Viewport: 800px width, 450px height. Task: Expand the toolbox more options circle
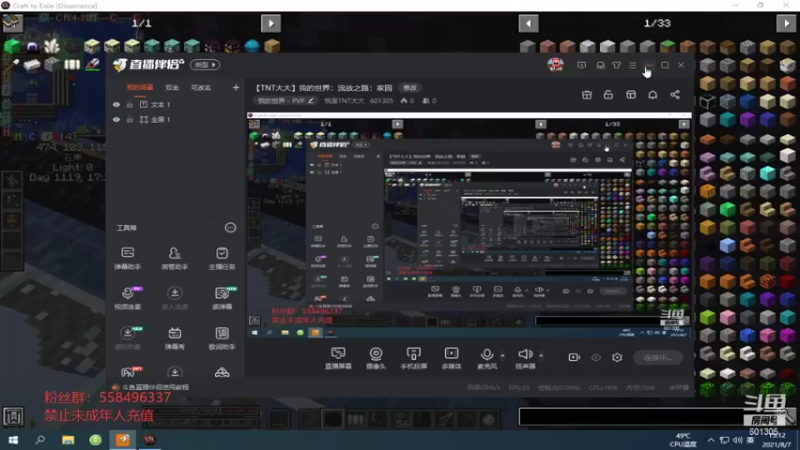[231, 228]
